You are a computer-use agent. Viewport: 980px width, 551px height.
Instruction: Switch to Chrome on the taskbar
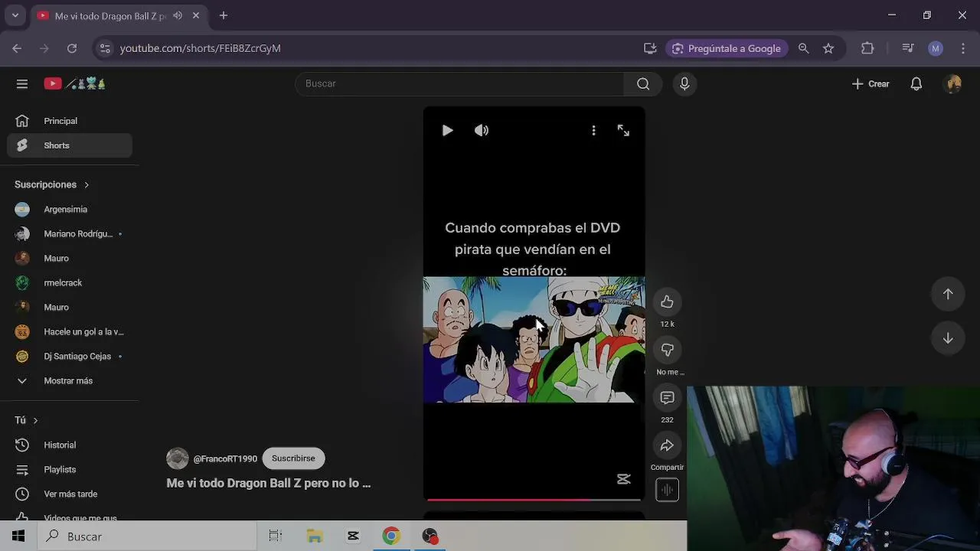[391, 536]
